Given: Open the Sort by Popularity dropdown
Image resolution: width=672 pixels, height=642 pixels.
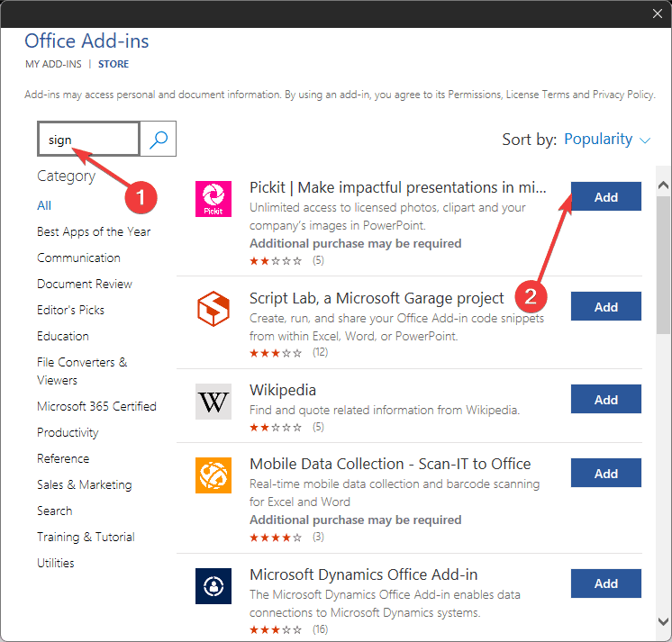Looking at the screenshot, I should point(607,140).
